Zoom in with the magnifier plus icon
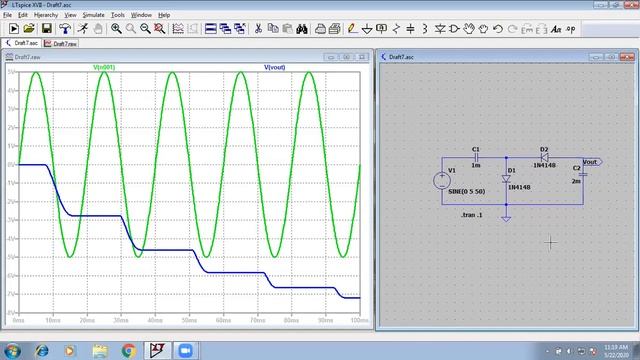Screen dimensions: 640x360 tap(116, 29)
